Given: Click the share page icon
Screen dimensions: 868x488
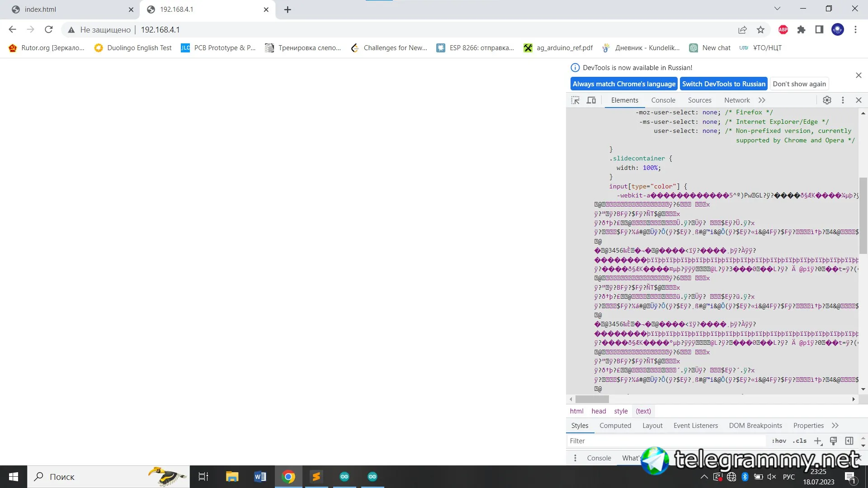Looking at the screenshot, I should pyautogui.click(x=742, y=30).
